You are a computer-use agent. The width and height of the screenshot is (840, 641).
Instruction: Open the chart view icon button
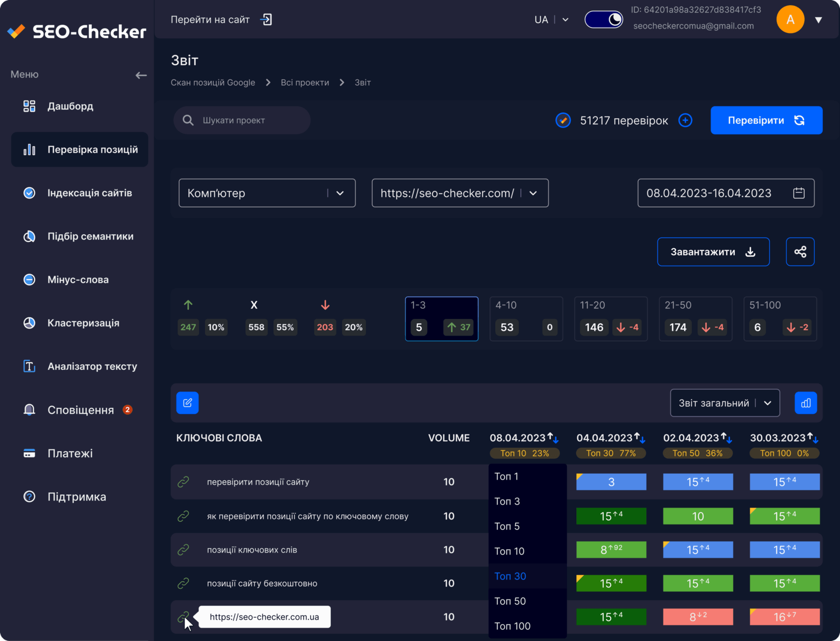pos(805,403)
